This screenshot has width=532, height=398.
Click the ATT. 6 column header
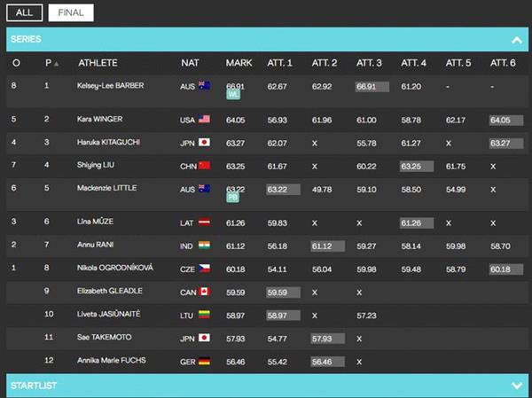tap(503, 63)
